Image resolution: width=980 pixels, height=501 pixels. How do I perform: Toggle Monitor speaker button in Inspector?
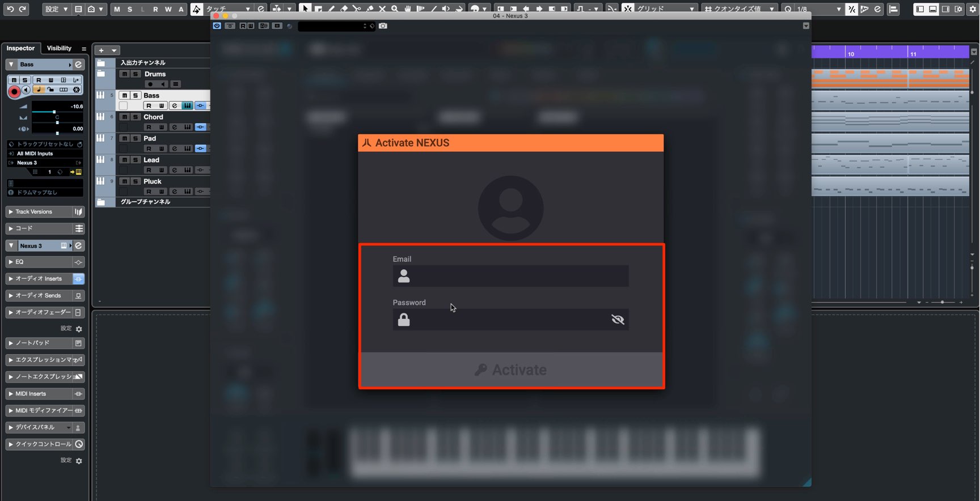26,90
